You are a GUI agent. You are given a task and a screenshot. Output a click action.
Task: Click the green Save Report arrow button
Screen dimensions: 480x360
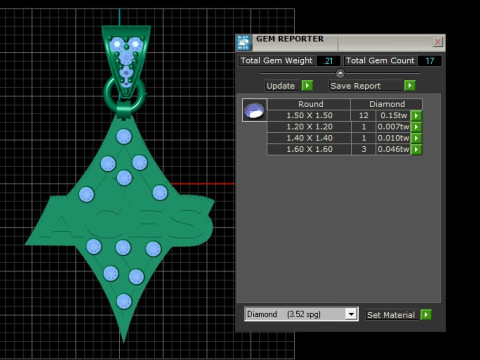(409, 86)
